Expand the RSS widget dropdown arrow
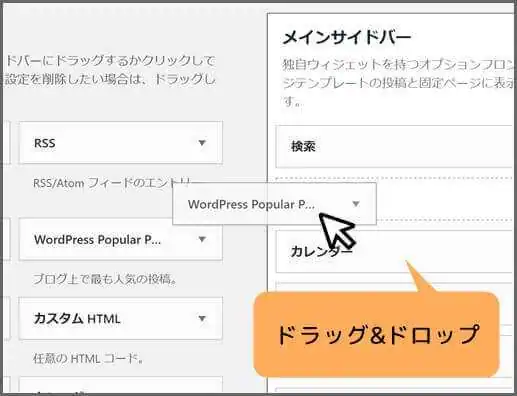The height and width of the screenshot is (396, 517). pyautogui.click(x=202, y=143)
